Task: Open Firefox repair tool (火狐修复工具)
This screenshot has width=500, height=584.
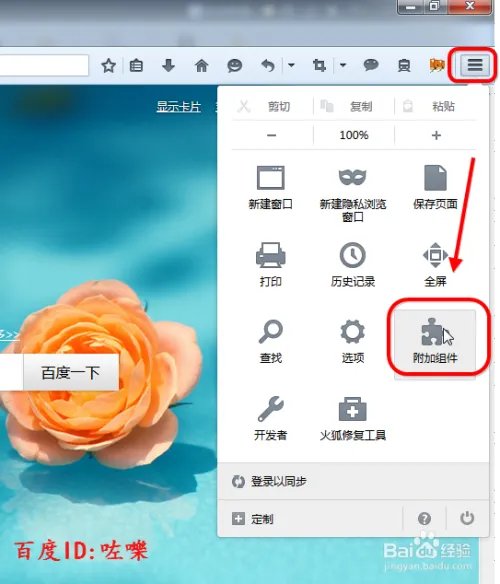Action: coord(353,418)
